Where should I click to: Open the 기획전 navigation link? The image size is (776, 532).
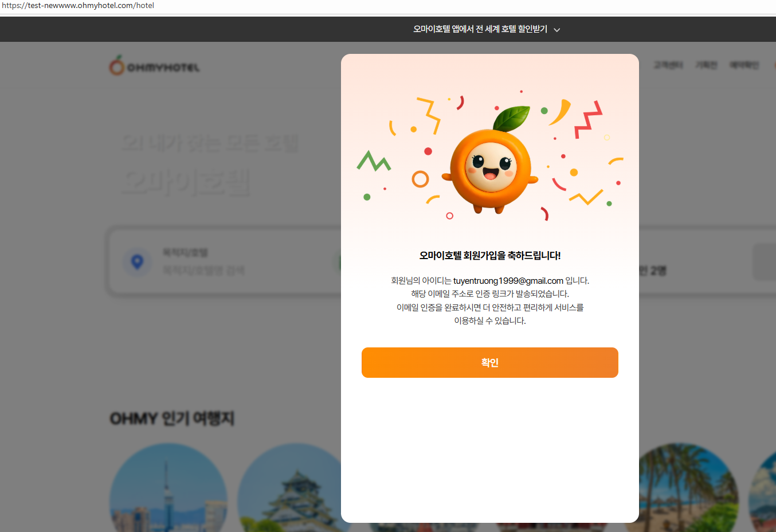706,65
